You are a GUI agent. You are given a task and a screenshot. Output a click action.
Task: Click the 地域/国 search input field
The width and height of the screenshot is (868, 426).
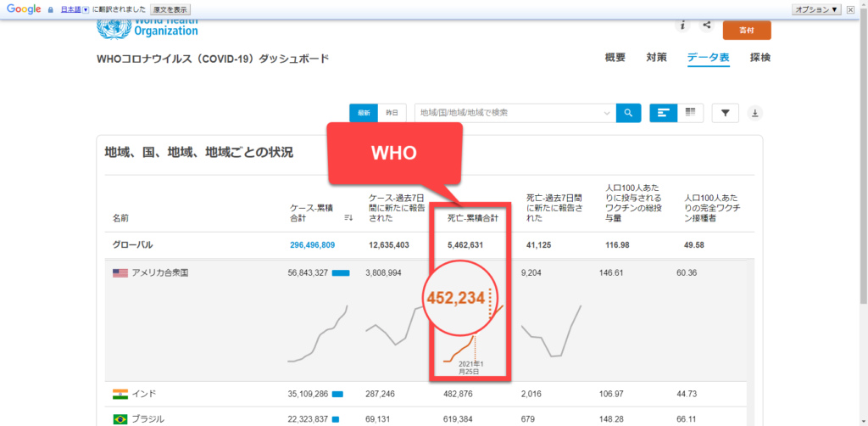[x=509, y=112]
